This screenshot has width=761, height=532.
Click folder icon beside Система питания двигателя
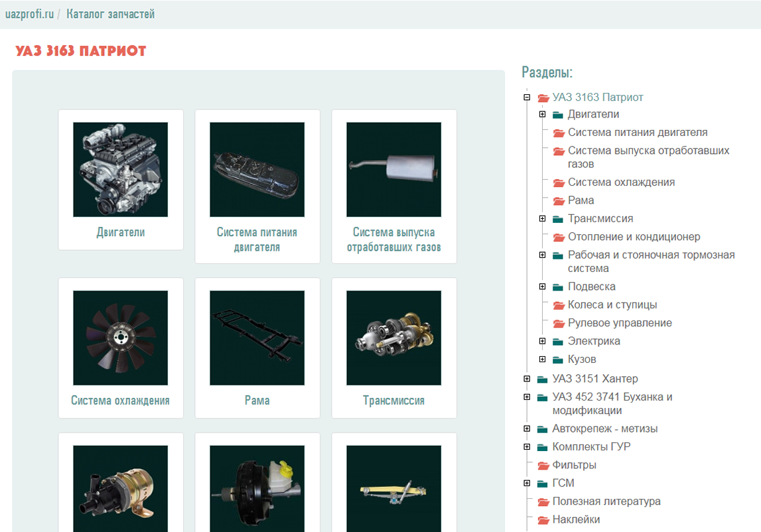559,133
